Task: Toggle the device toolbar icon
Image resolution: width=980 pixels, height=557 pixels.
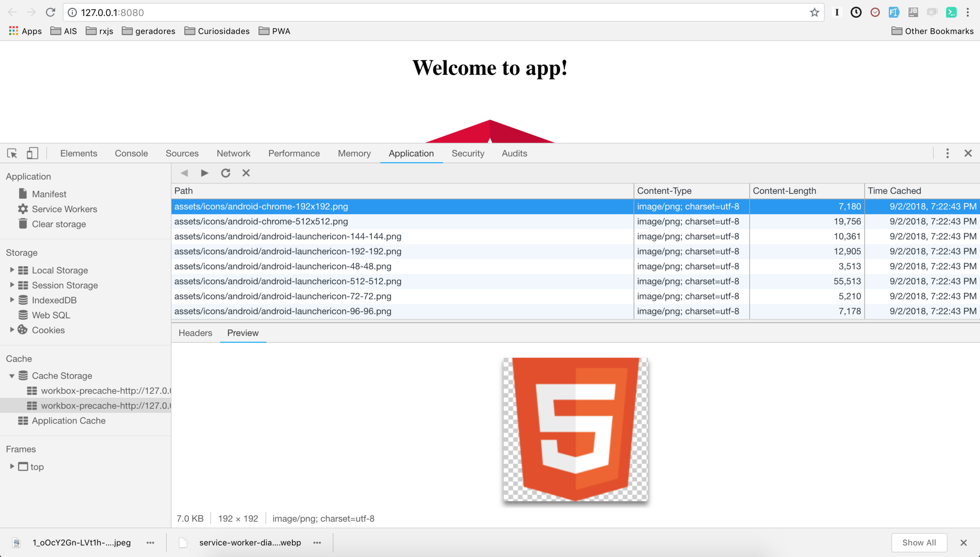Action: pyautogui.click(x=32, y=153)
